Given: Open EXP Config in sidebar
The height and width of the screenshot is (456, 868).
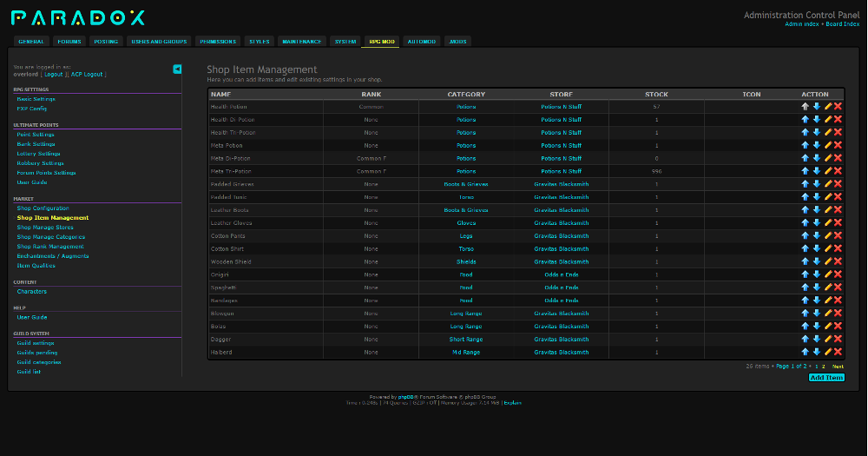Looking at the screenshot, I should 31,109.
